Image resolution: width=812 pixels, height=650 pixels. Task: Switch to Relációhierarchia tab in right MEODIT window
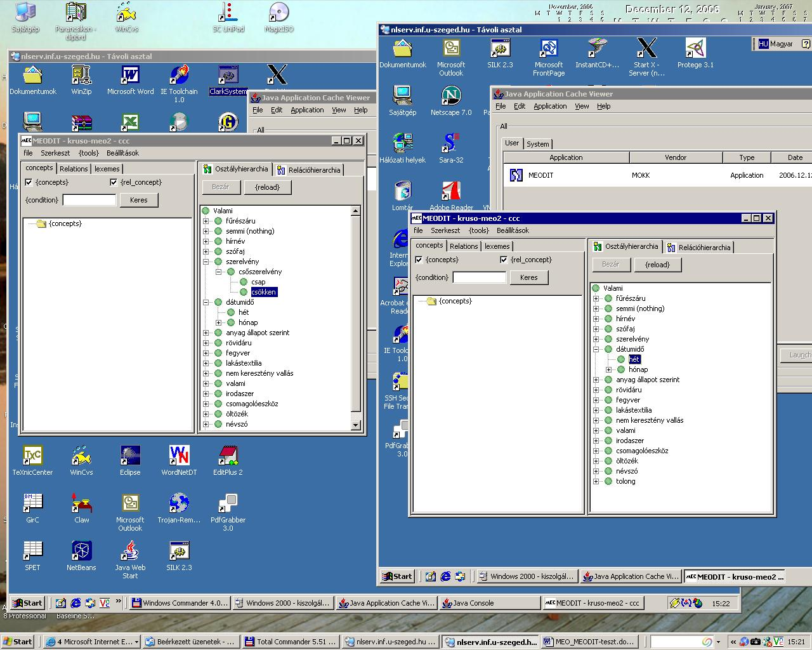pyautogui.click(x=698, y=247)
